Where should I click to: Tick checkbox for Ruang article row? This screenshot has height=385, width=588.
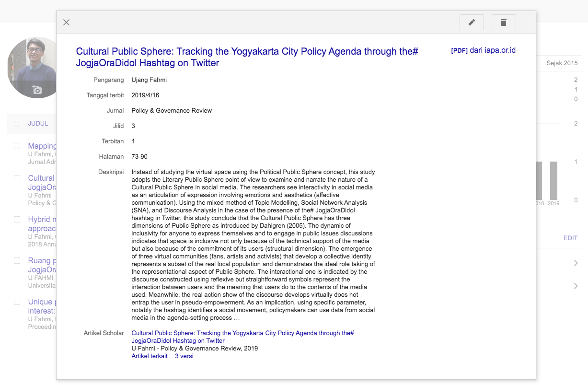tap(17, 260)
